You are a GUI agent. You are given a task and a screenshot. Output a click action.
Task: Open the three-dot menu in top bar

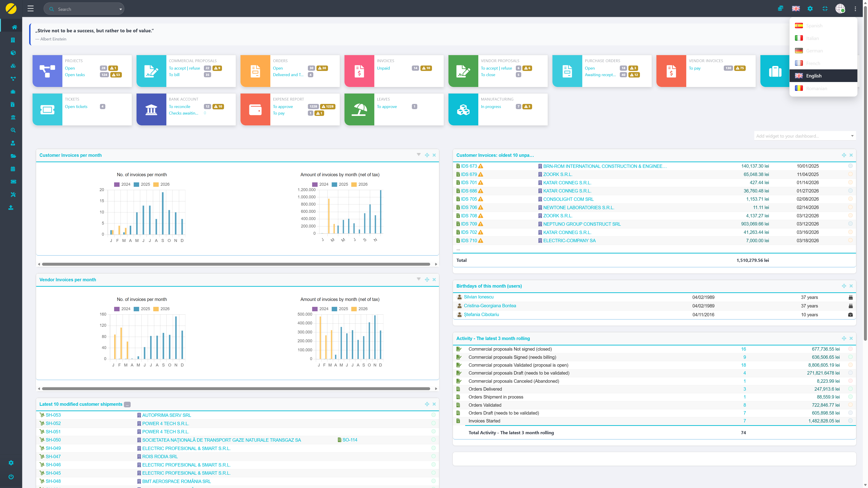pos(855,9)
